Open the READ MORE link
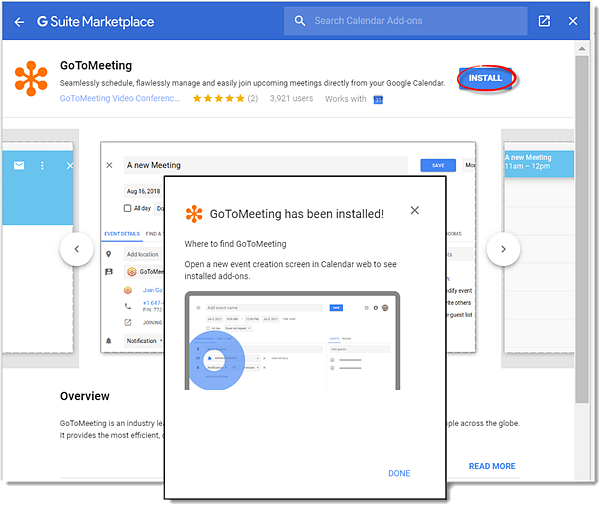Screen dimensions: 600x505 pos(492,466)
